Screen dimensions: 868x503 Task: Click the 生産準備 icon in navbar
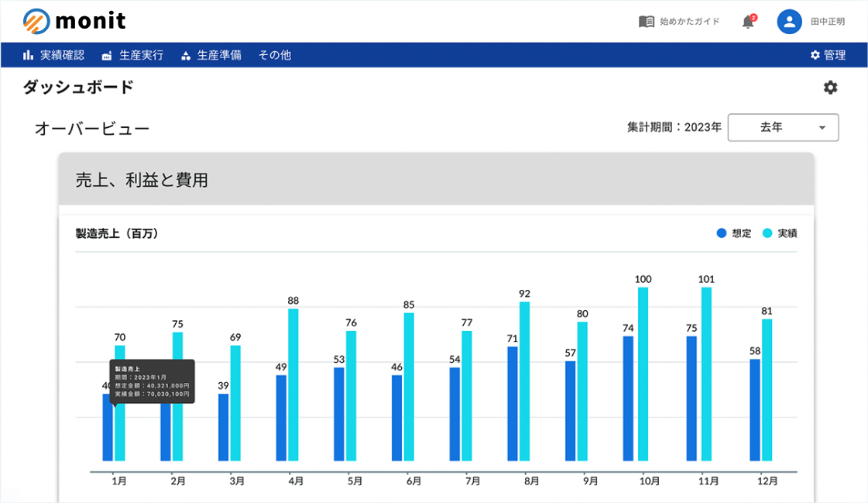[185, 56]
